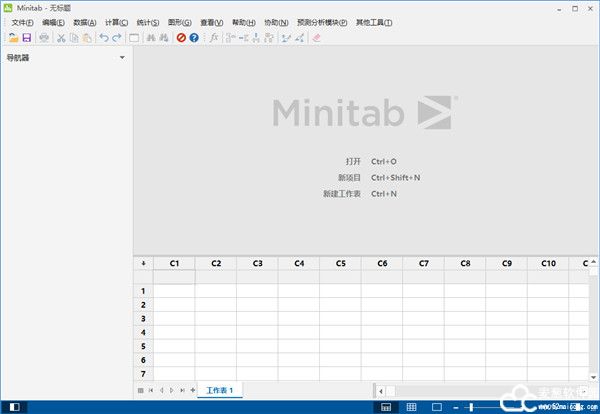Click the Edit Last Dialog rectangle icon

pyautogui.click(x=134, y=38)
